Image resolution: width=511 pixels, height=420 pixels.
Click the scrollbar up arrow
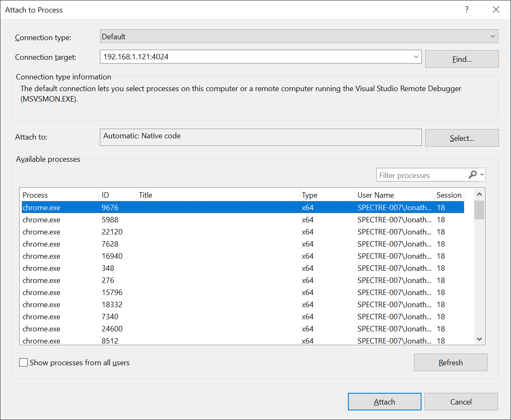click(x=479, y=194)
